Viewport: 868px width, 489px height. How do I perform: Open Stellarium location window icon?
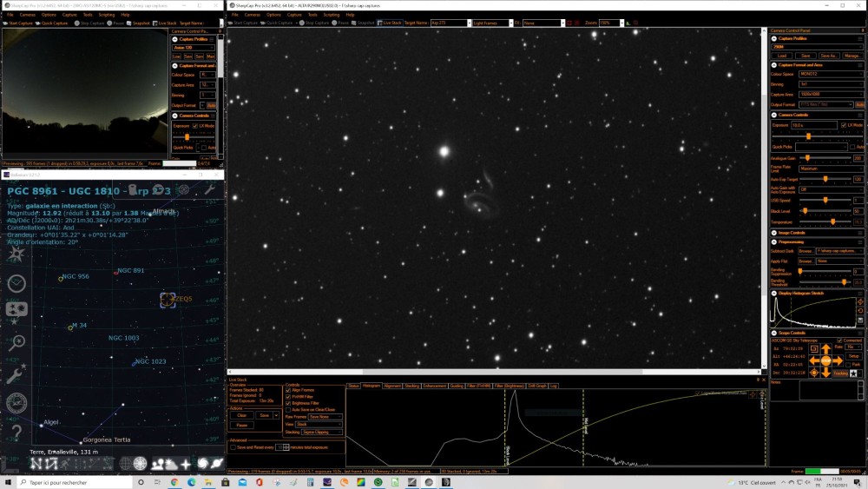tap(16, 254)
